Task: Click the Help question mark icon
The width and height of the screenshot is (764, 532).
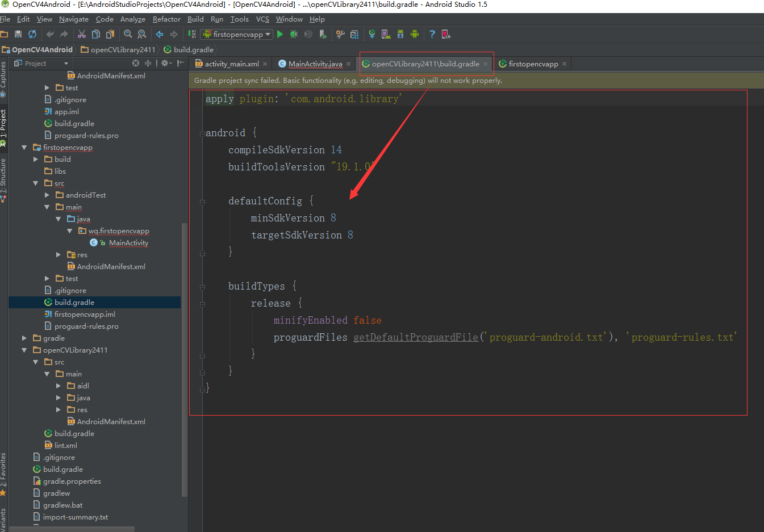Action: 432,34
